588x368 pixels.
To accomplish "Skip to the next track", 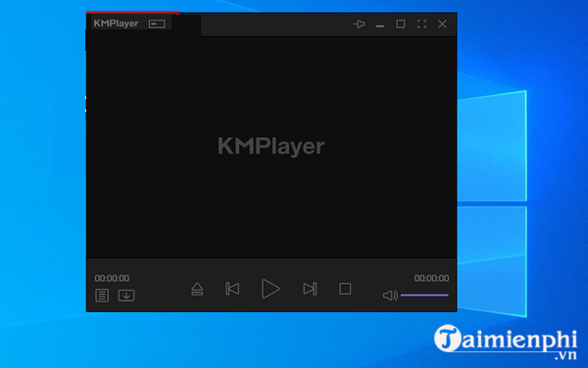I will [310, 289].
